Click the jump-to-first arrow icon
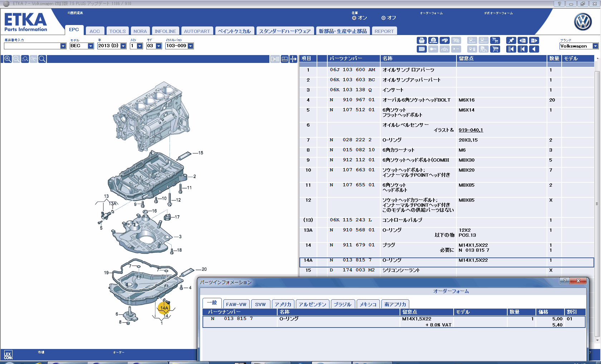601x364 pixels. (511, 49)
